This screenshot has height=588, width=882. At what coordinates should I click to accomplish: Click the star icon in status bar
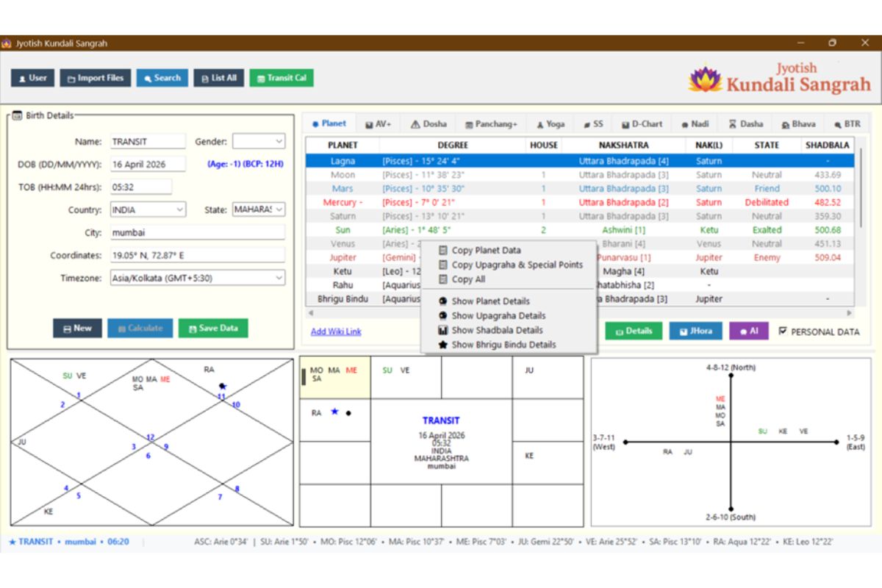pos(12,542)
